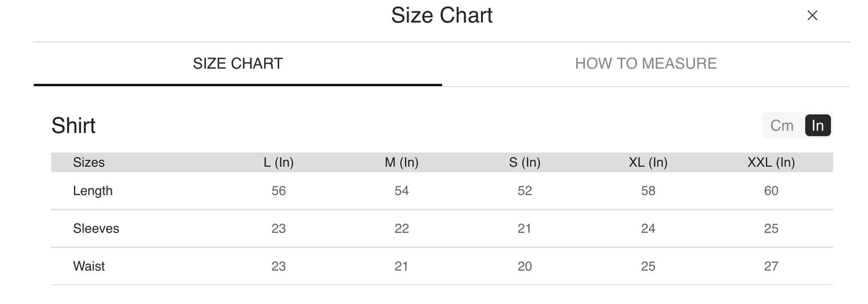
Task: Select the Sleeves row label
Action: click(x=96, y=228)
